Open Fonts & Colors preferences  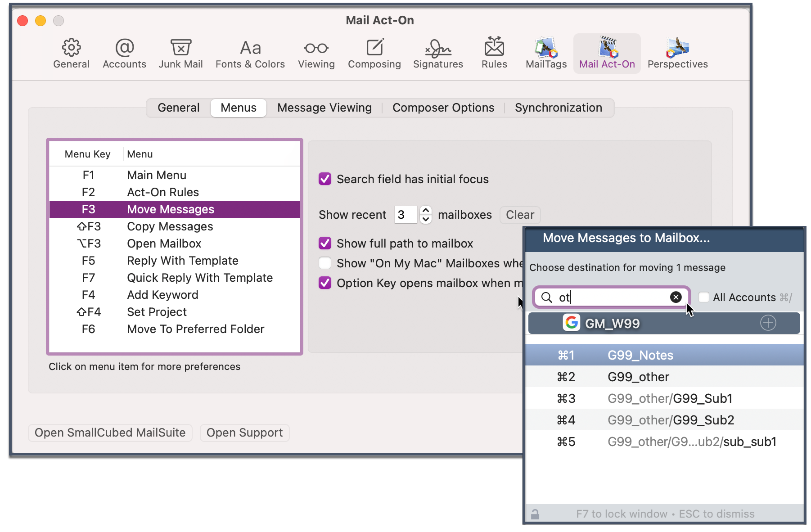point(250,54)
